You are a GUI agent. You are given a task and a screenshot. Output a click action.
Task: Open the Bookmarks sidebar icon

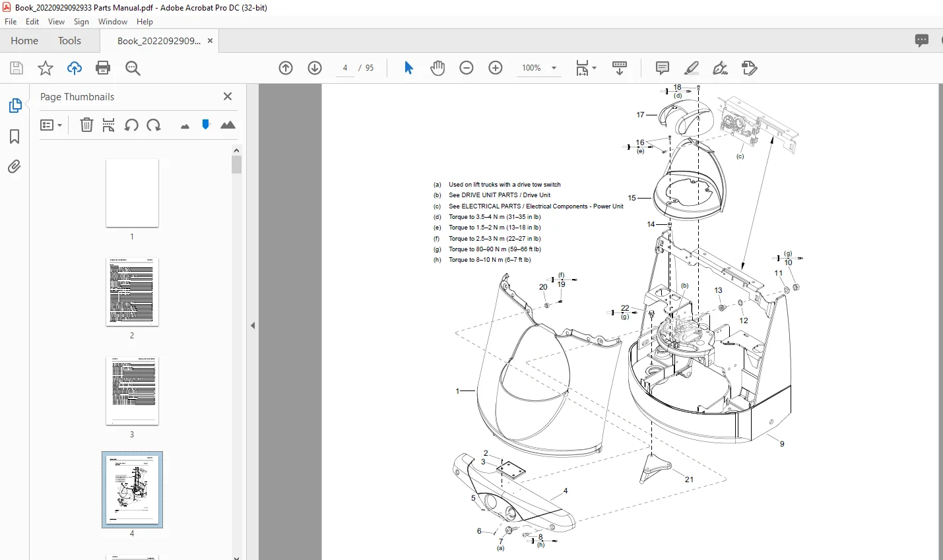tap(15, 137)
